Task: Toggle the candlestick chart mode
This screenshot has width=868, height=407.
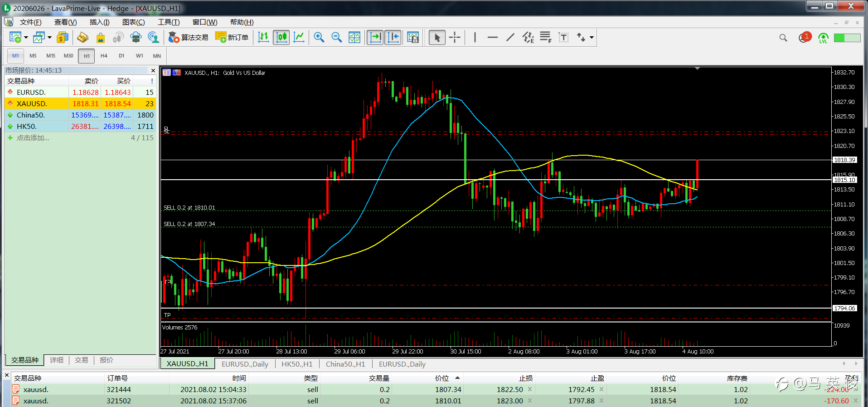Action: tap(281, 38)
